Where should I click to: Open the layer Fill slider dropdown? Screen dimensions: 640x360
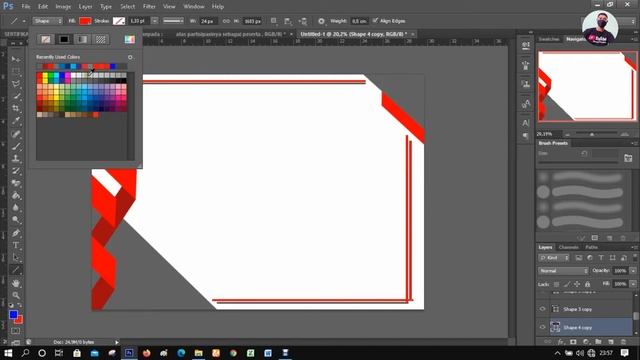(633, 284)
